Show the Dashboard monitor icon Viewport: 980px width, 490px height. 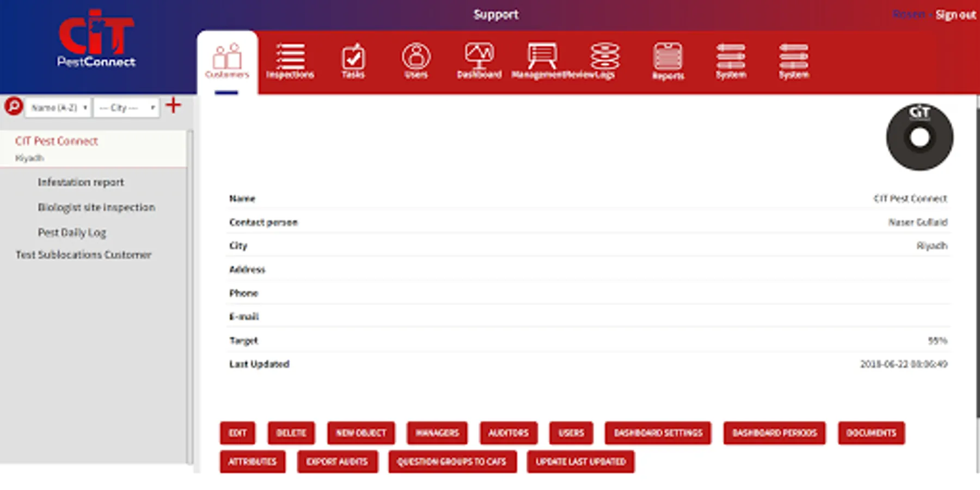tap(479, 56)
